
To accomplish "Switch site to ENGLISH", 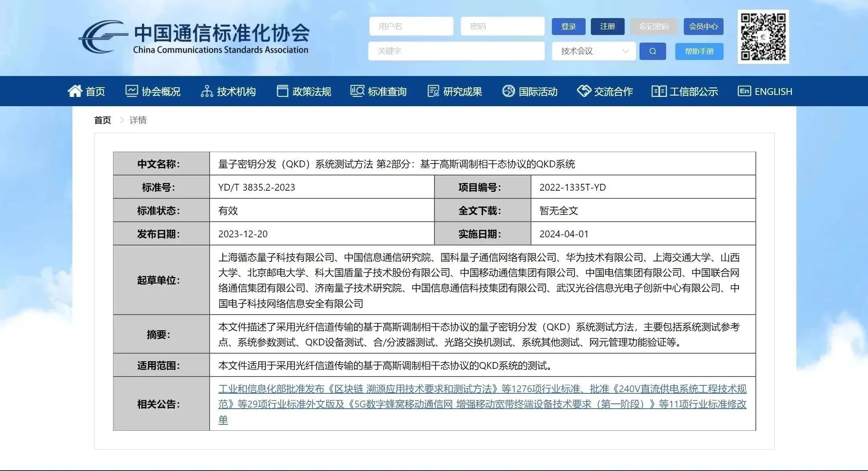I will click(773, 92).
